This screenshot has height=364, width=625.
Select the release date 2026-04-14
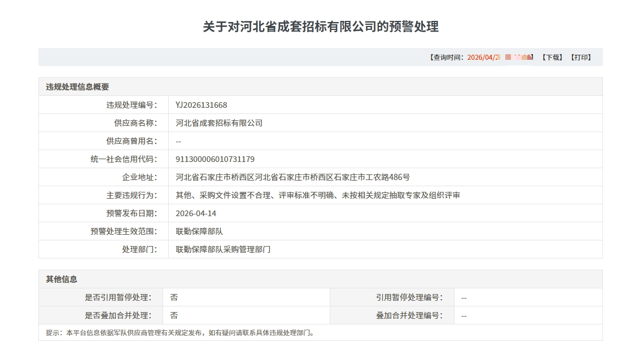click(x=198, y=213)
